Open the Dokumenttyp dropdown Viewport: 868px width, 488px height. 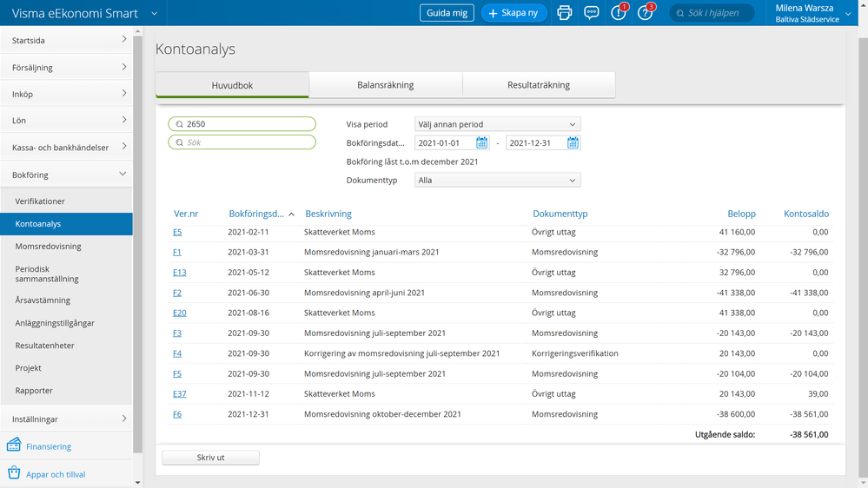point(497,180)
